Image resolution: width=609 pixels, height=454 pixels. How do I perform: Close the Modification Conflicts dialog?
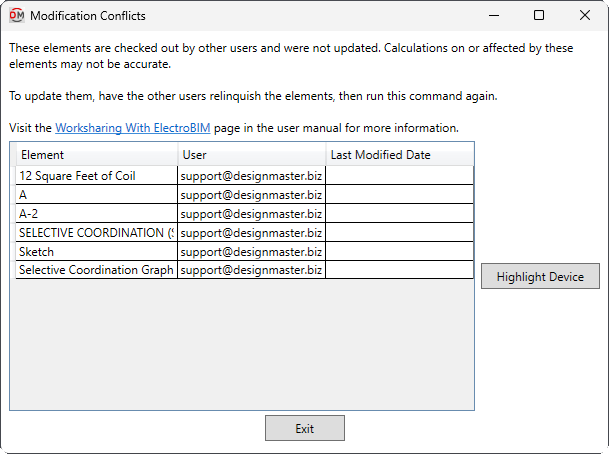[x=585, y=16]
